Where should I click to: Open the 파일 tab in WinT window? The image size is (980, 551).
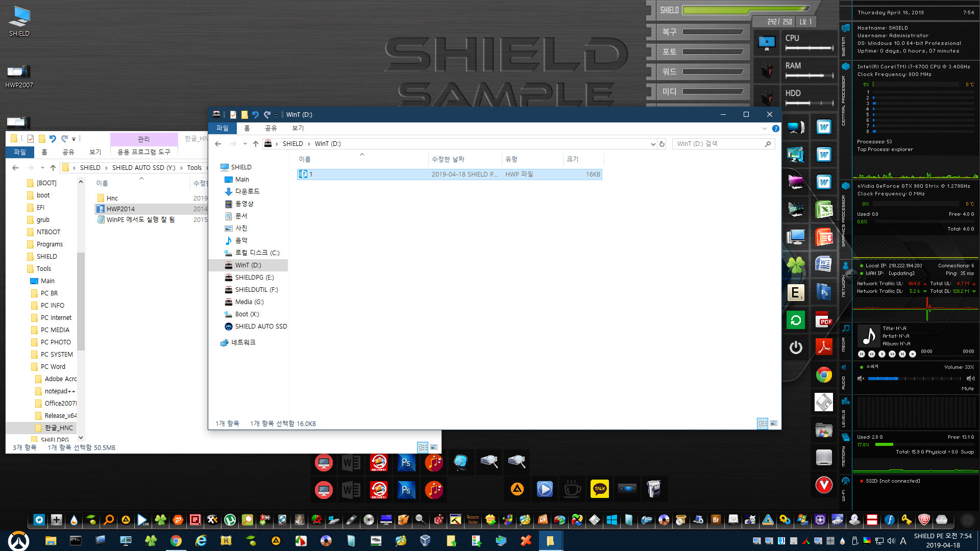223,128
